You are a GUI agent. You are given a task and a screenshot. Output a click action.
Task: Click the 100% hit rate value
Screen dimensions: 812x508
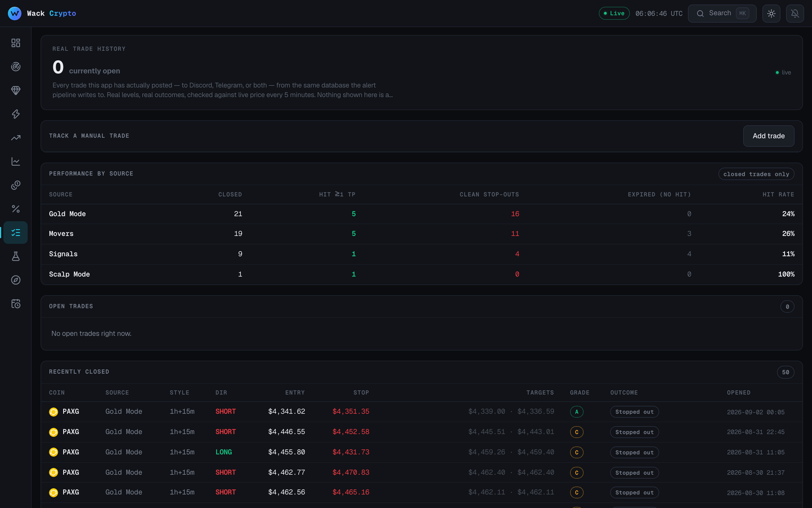(786, 275)
